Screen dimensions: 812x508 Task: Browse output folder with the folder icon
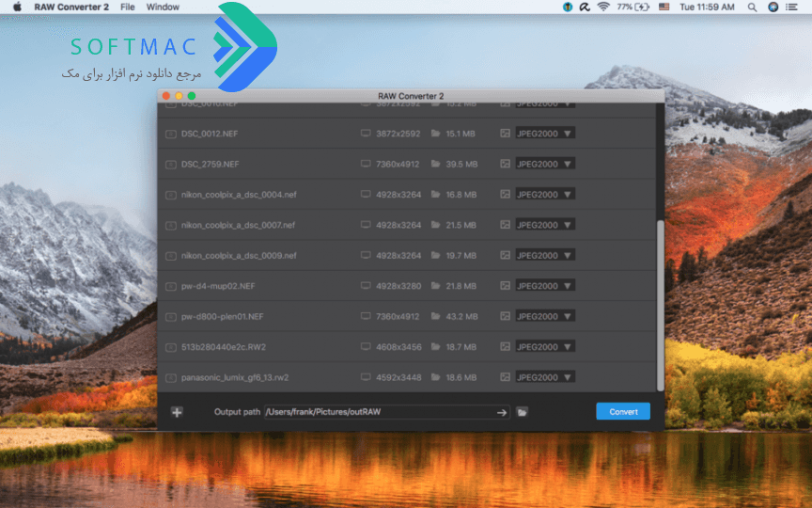coord(522,413)
